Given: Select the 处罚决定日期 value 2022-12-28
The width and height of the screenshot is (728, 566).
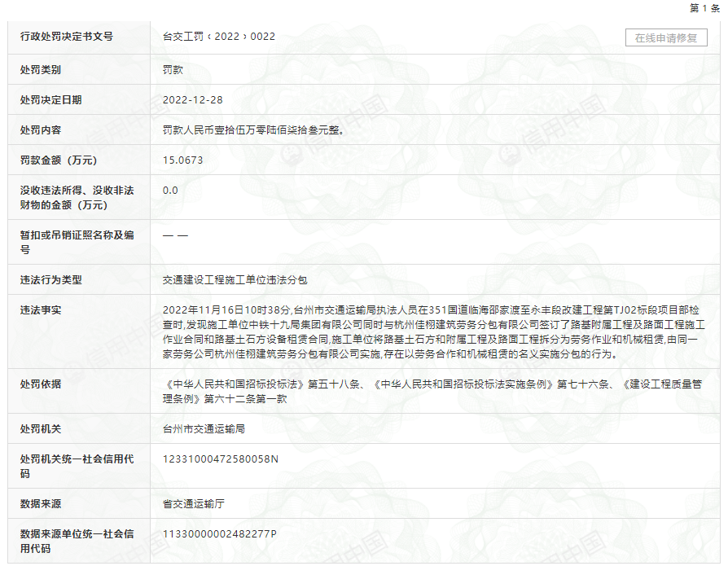Looking at the screenshot, I should tap(192, 100).
